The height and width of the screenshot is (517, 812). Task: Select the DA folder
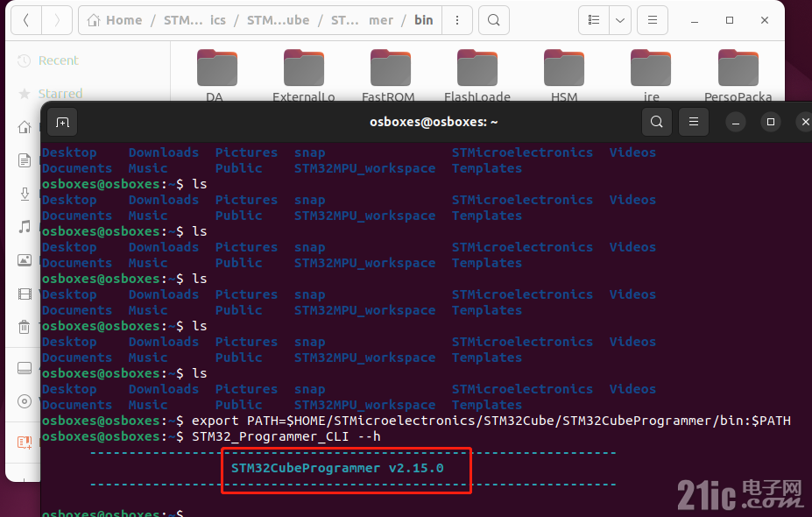[217, 75]
